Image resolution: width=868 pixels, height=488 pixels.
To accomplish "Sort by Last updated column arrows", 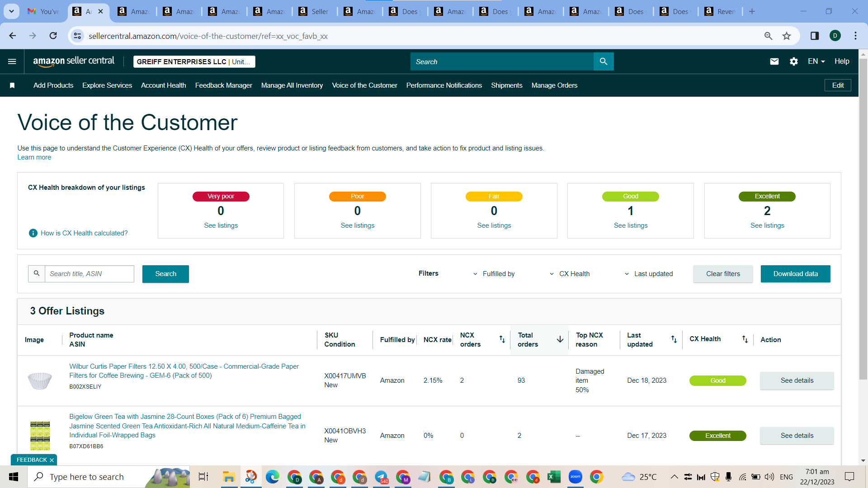I will point(674,339).
